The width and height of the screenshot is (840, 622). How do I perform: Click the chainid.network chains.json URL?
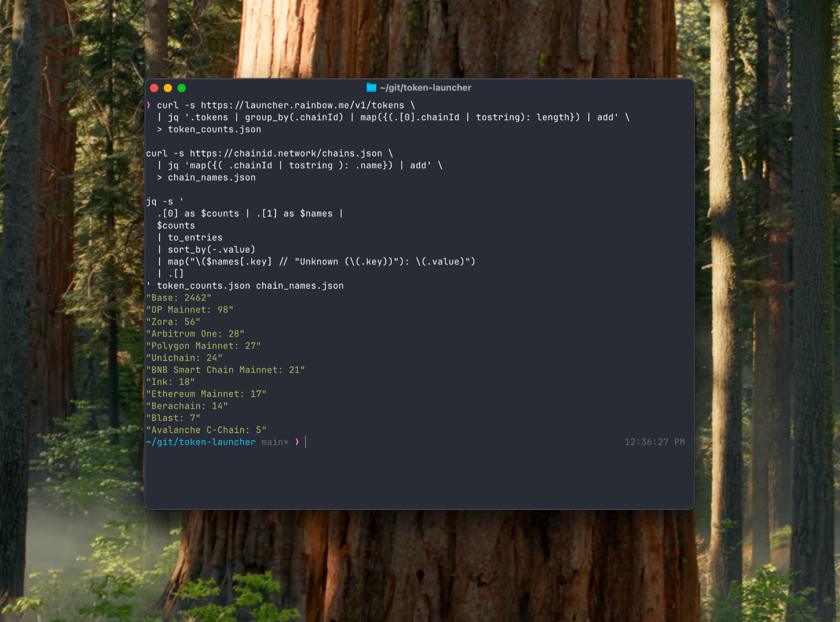point(286,154)
